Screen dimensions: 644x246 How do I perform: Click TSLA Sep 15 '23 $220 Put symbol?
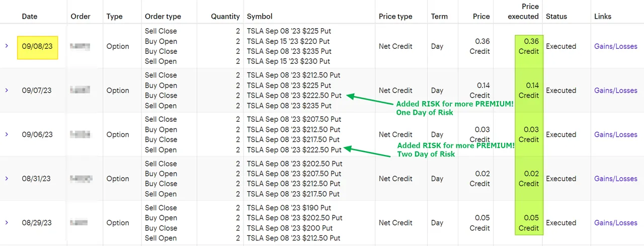(288, 41)
